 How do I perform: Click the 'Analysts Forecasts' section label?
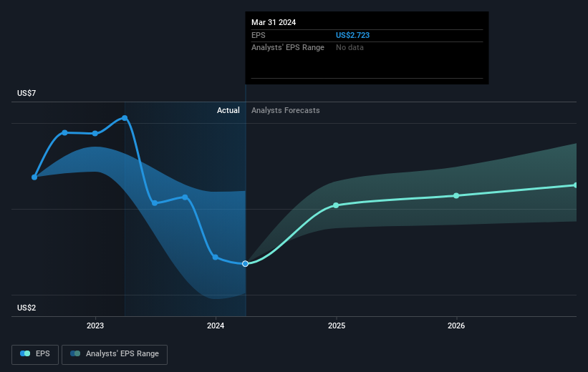pos(285,110)
